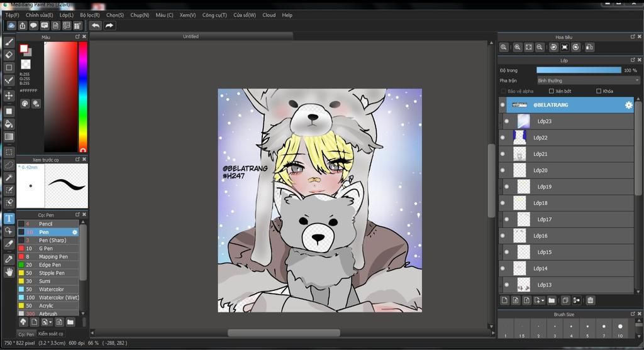Image resolution: width=644 pixels, height=350 pixels.
Task: Select the Text tool
Action: (9, 218)
